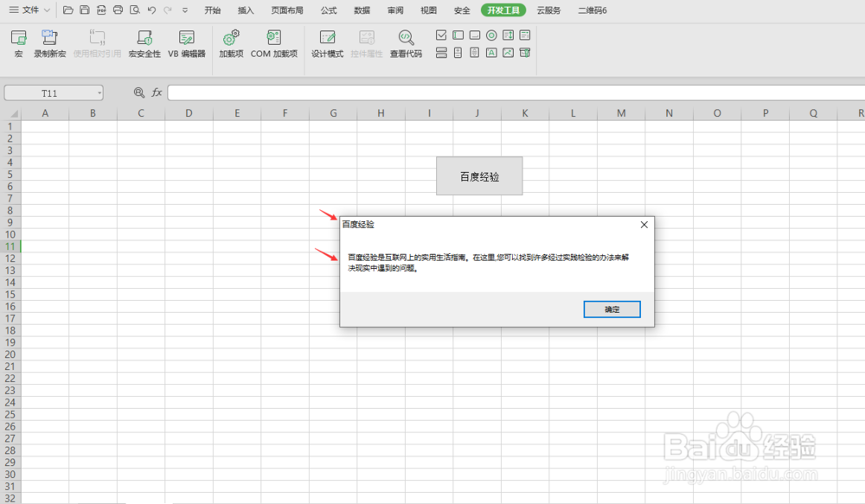This screenshot has height=504, width=865.
Task: Launch the VB 编辑器
Action: [187, 43]
